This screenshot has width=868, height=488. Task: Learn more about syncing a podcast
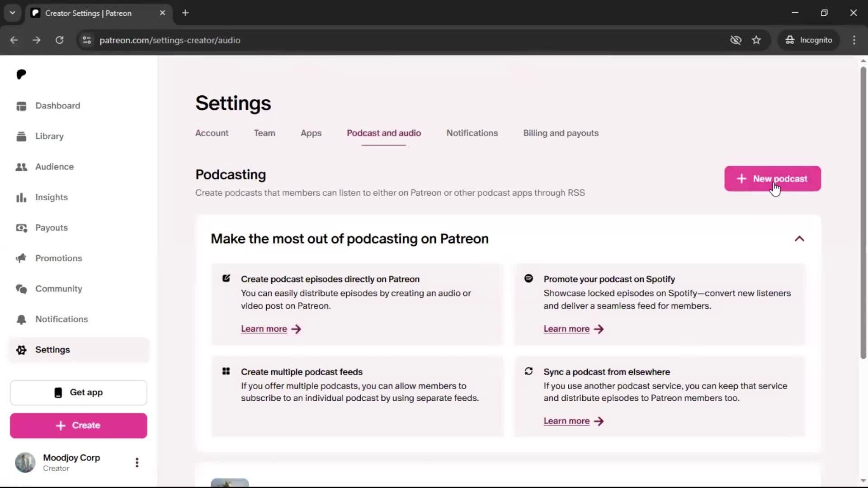pos(574,421)
